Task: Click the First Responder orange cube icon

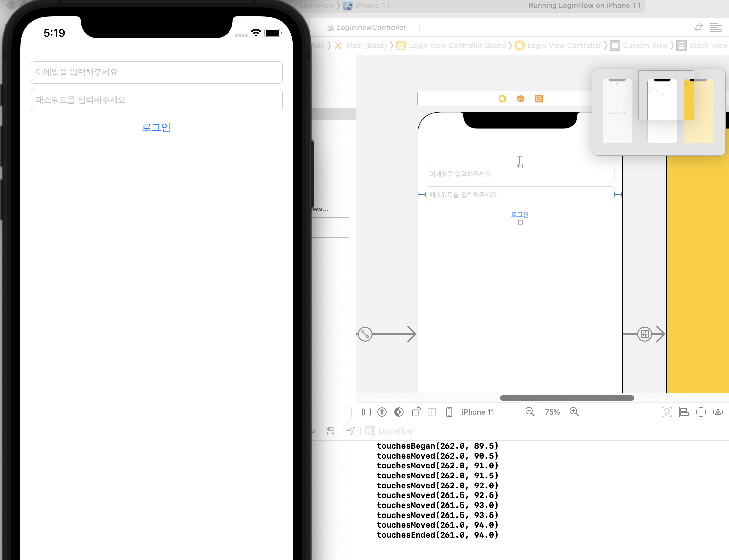Action: (521, 99)
